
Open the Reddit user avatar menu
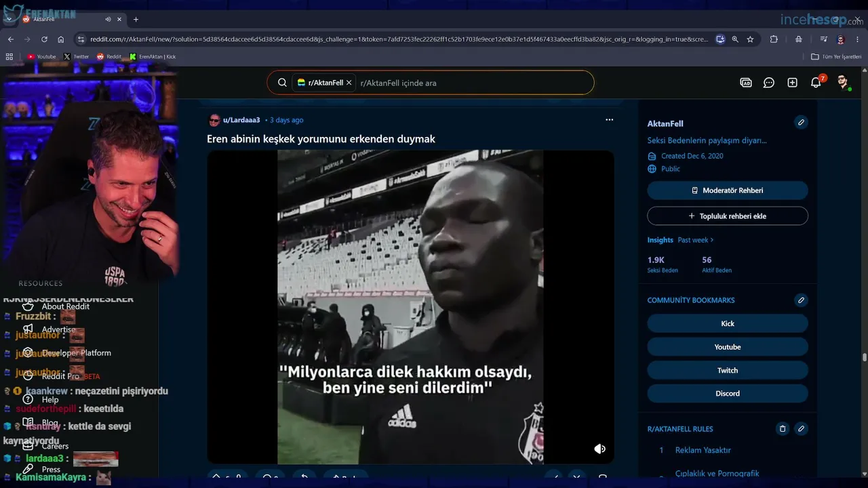coord(843,83)
